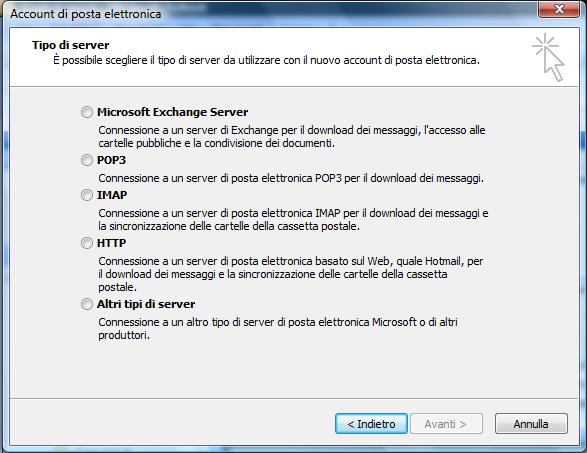This screenshot has width=587, height=453.
Task: Click the greyed-out Avanti button
Action: tap(446, 424)
